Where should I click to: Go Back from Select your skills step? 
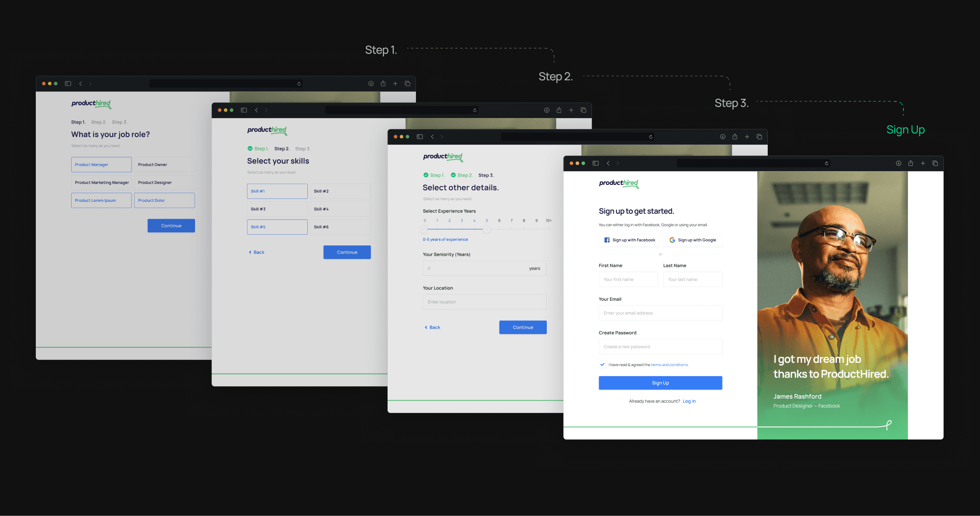pos(256,252)
